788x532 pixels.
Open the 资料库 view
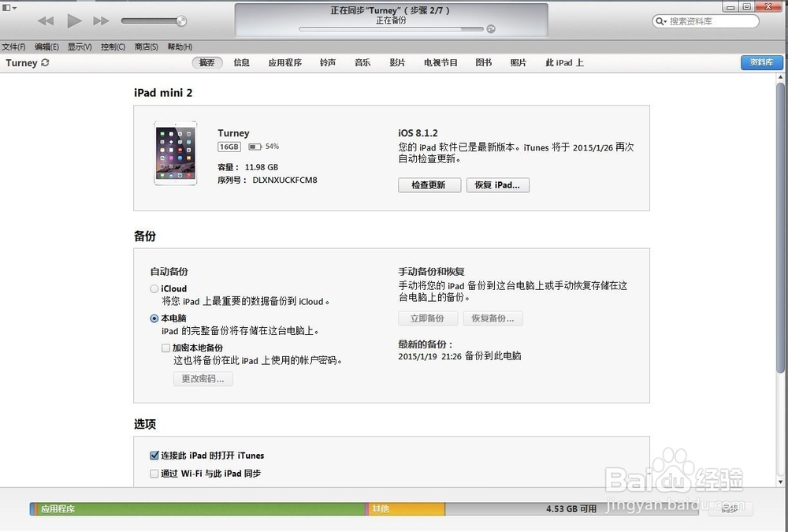pos(762,62)
